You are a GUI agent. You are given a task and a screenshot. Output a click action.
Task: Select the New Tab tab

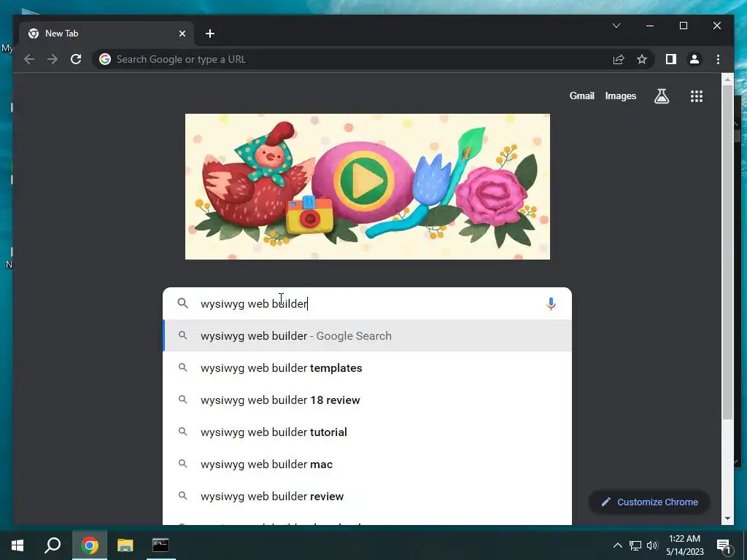[x=107, y=34]
